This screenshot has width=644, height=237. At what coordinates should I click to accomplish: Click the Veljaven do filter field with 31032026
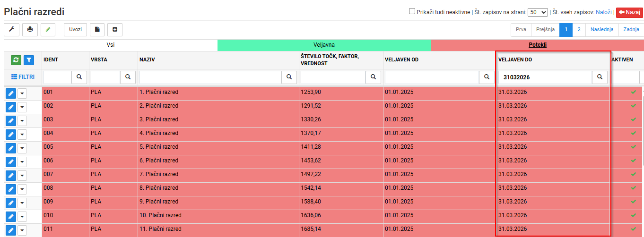click(x=545, y=77)
